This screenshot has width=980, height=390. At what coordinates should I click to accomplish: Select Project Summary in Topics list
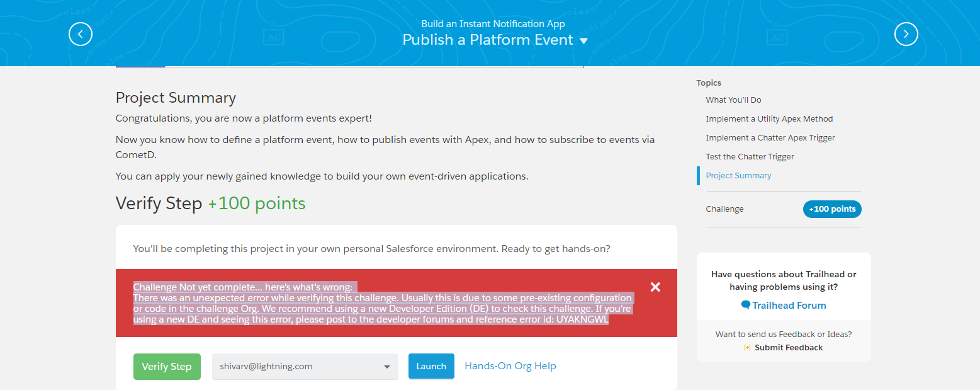tap(738, 175)
